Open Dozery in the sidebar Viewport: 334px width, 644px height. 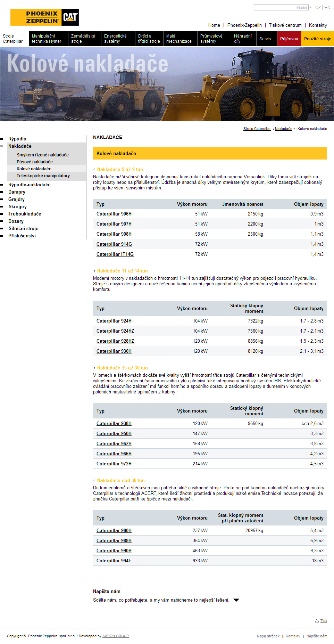[16, 221]
